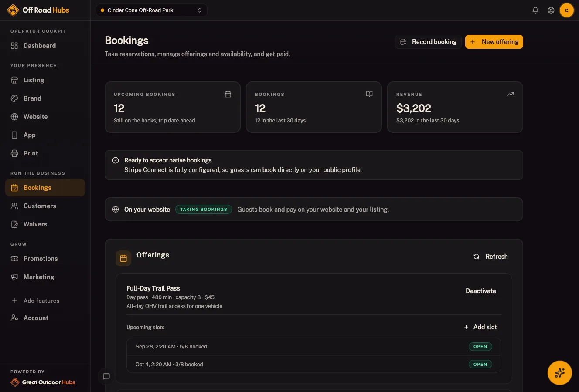Viewport: 579px width, 392px height.
Task: Click Add features
Action: coord(45,301)
